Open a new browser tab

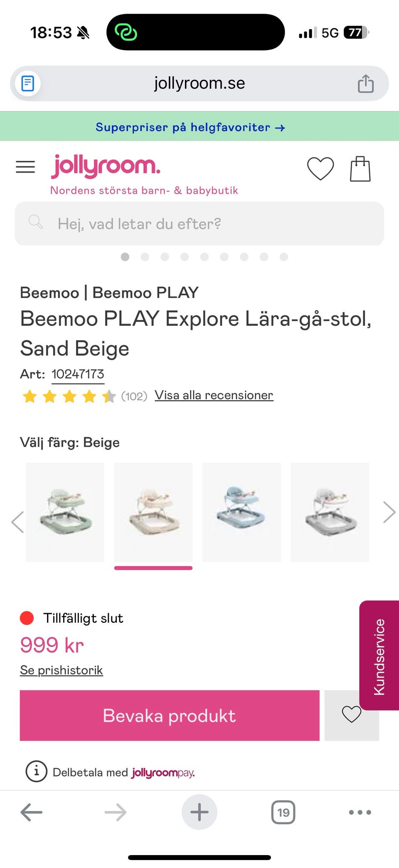click(199, 812)
